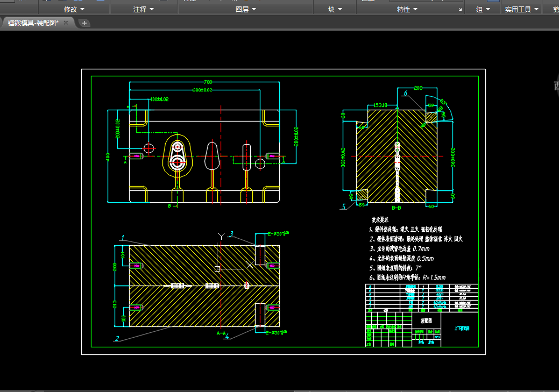Click the B cutting-plane marker below top view

pyautogui.click(x=169, y=206)
